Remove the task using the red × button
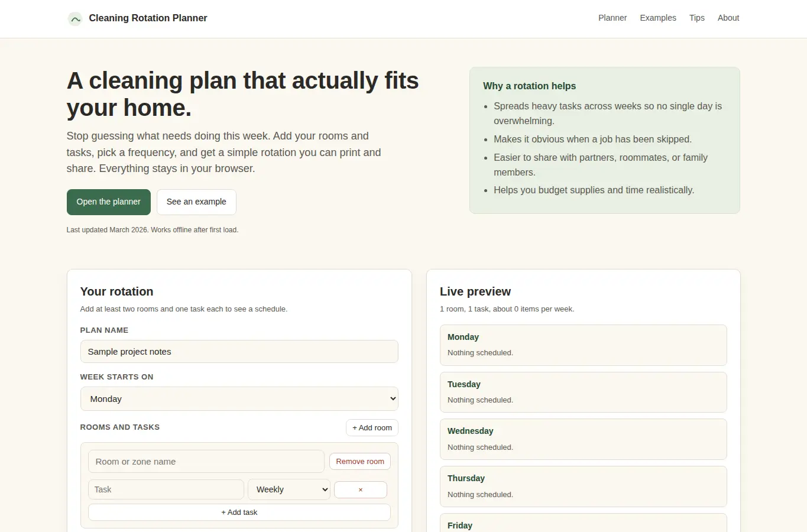Screen dimensions: 807x532 [x=361, y=489]
